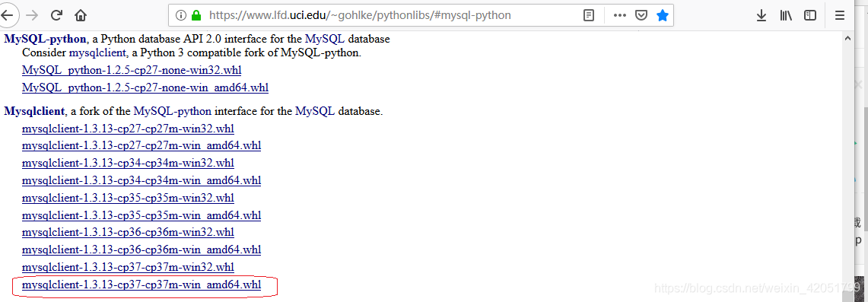Open the mysqlclient link in Consider sentence
The image size is (868, 302).
coord(97,53)
